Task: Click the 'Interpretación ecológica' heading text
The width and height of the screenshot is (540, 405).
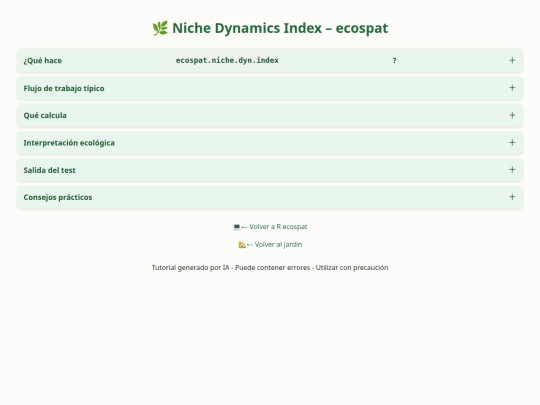Action: 69,143
